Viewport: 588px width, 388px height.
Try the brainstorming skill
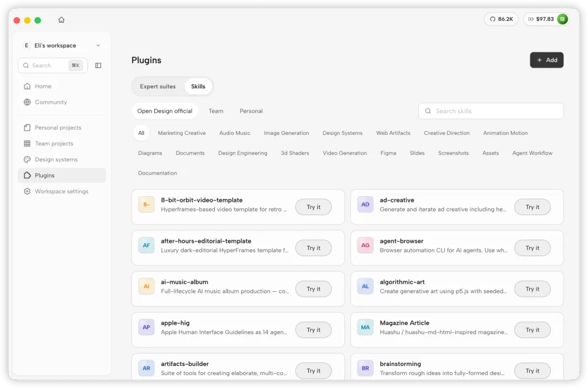point(532,371)
